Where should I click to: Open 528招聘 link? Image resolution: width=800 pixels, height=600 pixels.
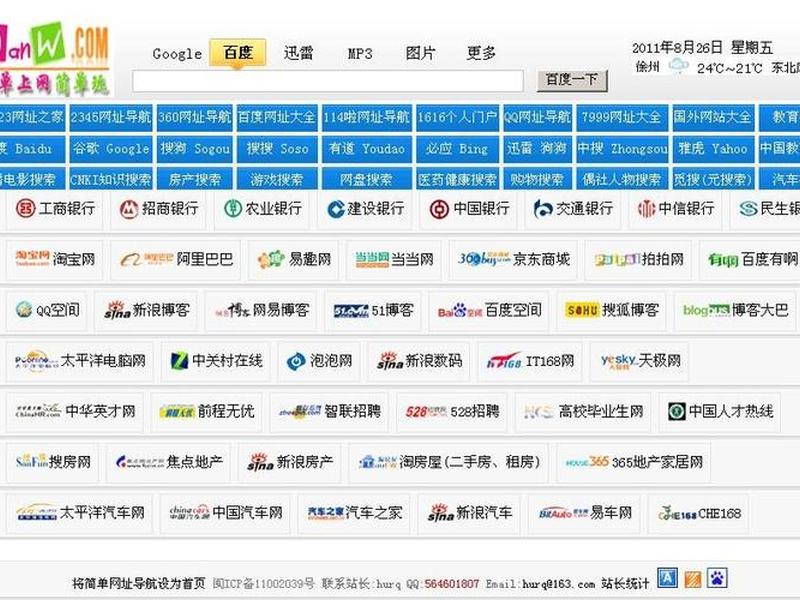(x=452, y=411)
